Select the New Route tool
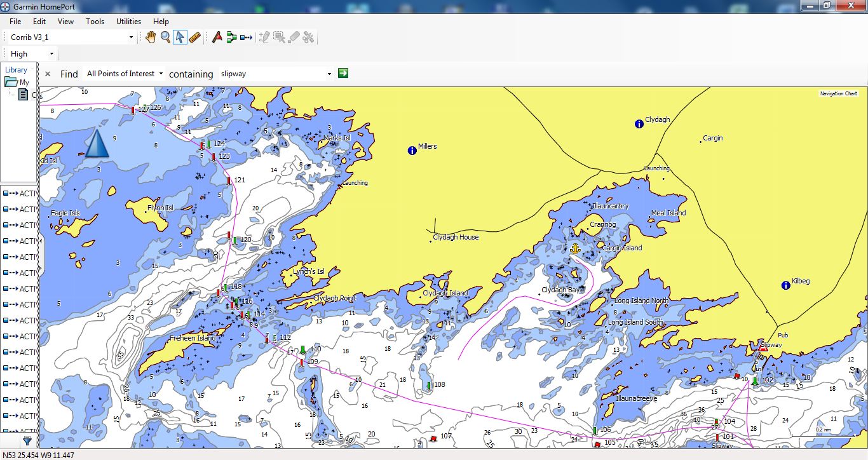The width and height of the screenshot is (868, 460). click(231, 37)
